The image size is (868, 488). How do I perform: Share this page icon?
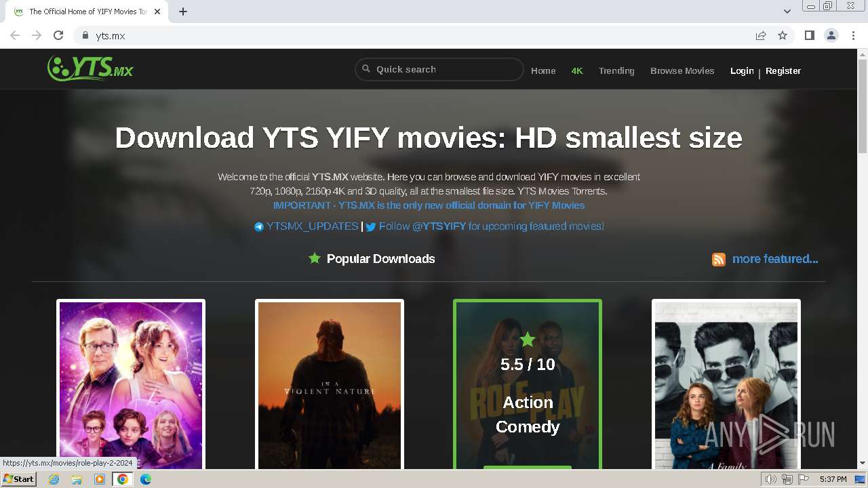(x=761, y=35)
